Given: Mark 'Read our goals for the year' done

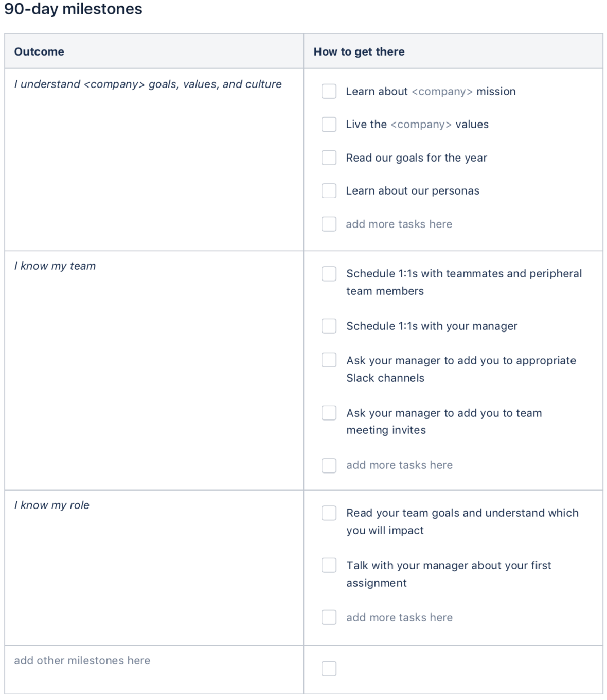Looking at the screenshot, I should pos(329,157).
